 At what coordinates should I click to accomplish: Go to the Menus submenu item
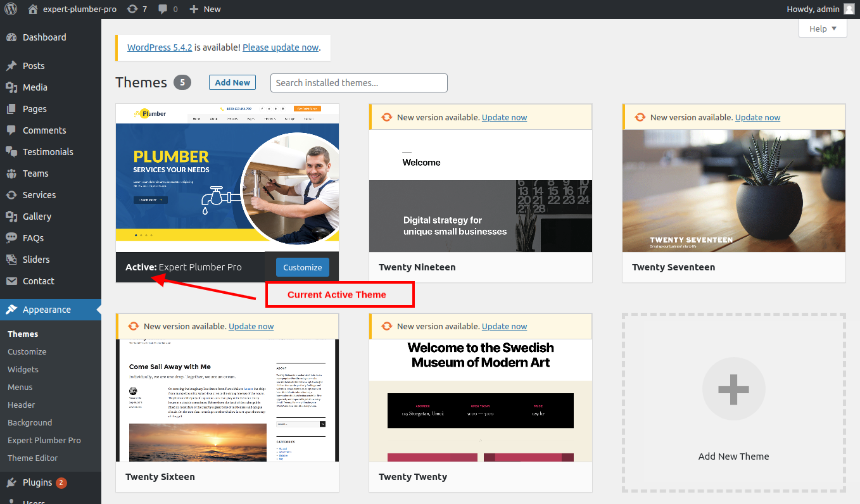click(20, 387)
